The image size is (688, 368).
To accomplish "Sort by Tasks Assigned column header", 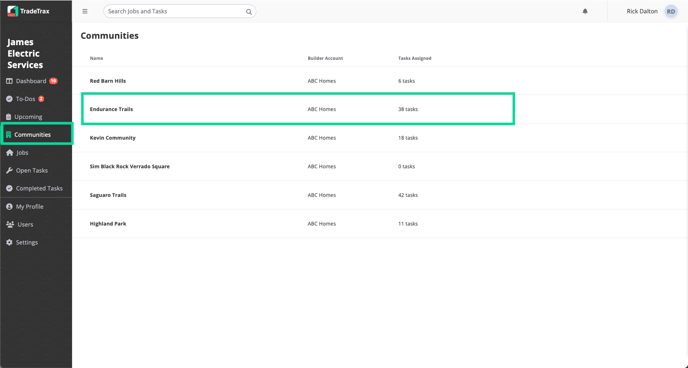I will 415,58.
